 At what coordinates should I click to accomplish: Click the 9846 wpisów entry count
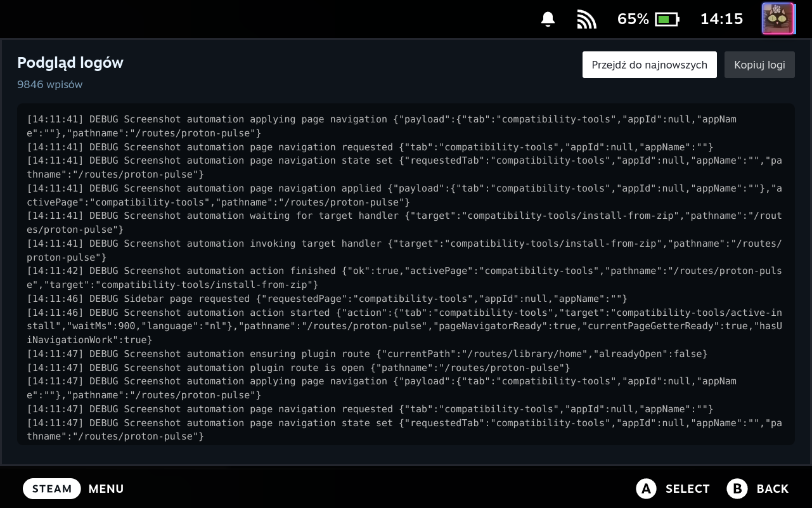click(50, 84)
